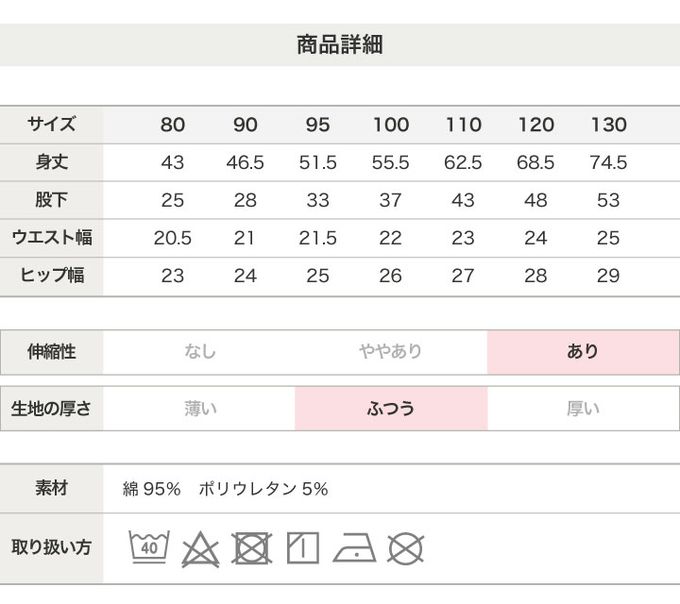Image resolution: width=680 pixels, height=604 pixels.
Task: Click the 取り扱い方 label cell
Action: pos(51,547)
